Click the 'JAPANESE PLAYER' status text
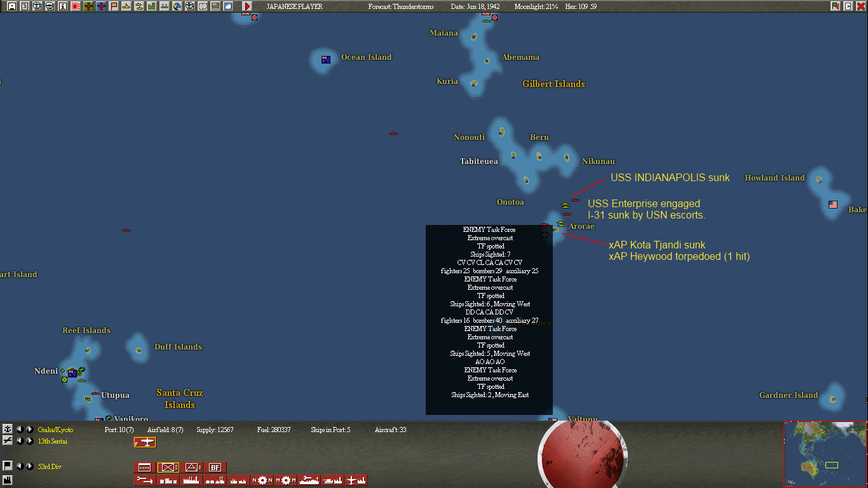This screenshot has height=488, width=868. point(294,6)
